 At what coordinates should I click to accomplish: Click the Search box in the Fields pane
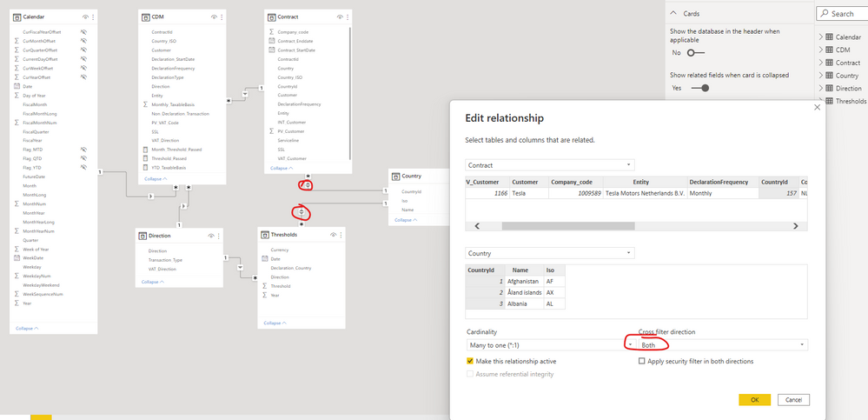[x=842, y=14]
